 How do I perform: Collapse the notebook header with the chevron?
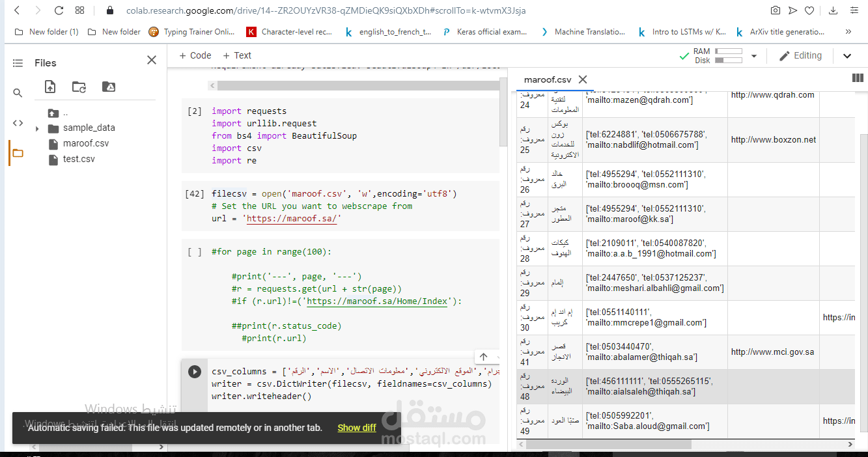(847, 56)
